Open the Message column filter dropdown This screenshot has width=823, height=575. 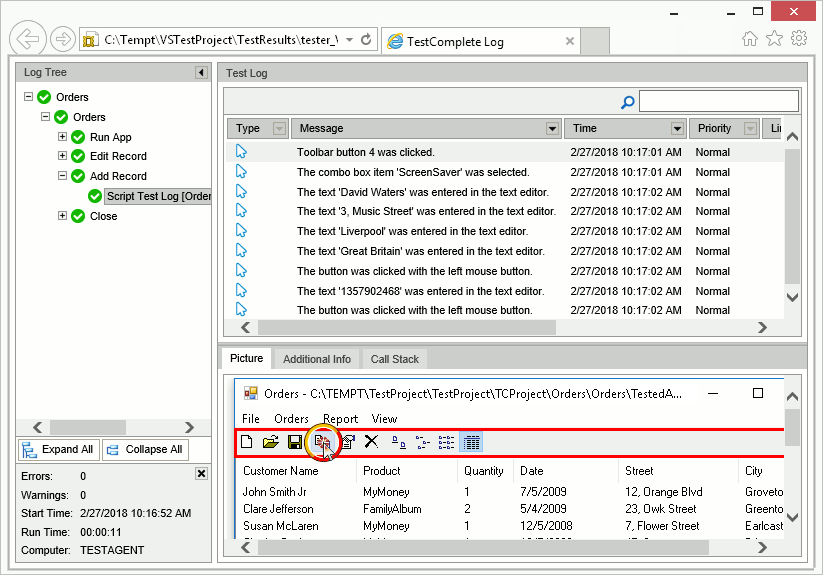click(x=552, y=128)
